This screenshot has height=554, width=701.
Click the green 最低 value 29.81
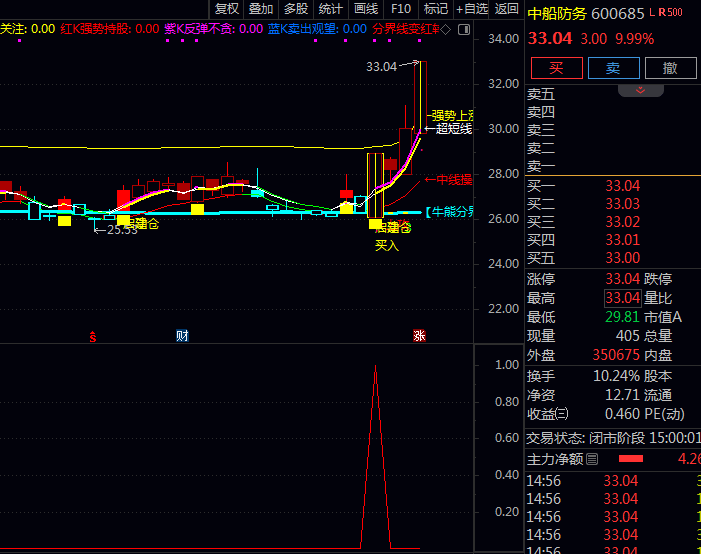pos(622,317)
